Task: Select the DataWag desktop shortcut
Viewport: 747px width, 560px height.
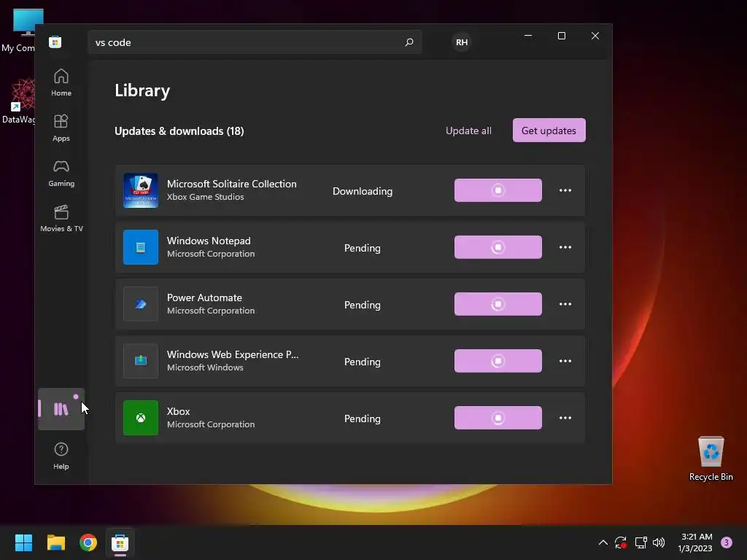Action: [x=18, y=101]
